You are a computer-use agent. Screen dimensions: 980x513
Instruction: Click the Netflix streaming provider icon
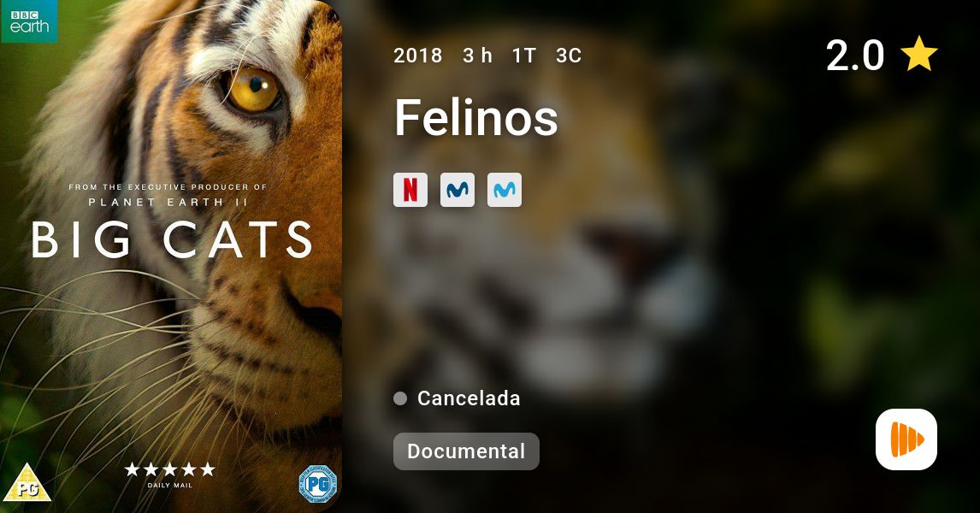point(410,190)
